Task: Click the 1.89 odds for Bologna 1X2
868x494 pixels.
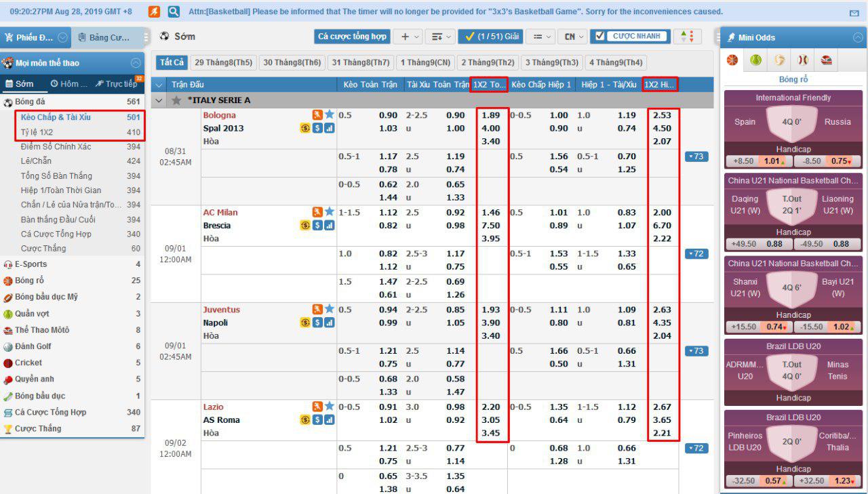Action: [490, 115]
